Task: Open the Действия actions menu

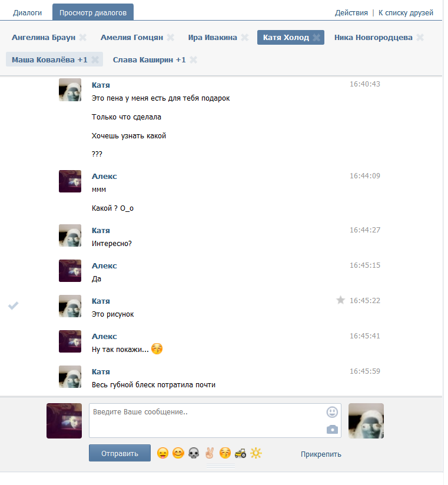Action: (351, 13)
